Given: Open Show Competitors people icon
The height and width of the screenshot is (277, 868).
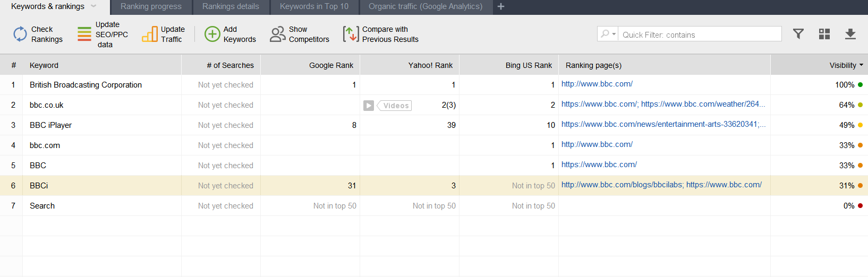Looking at the screenshot, I should tap(277, 34).
